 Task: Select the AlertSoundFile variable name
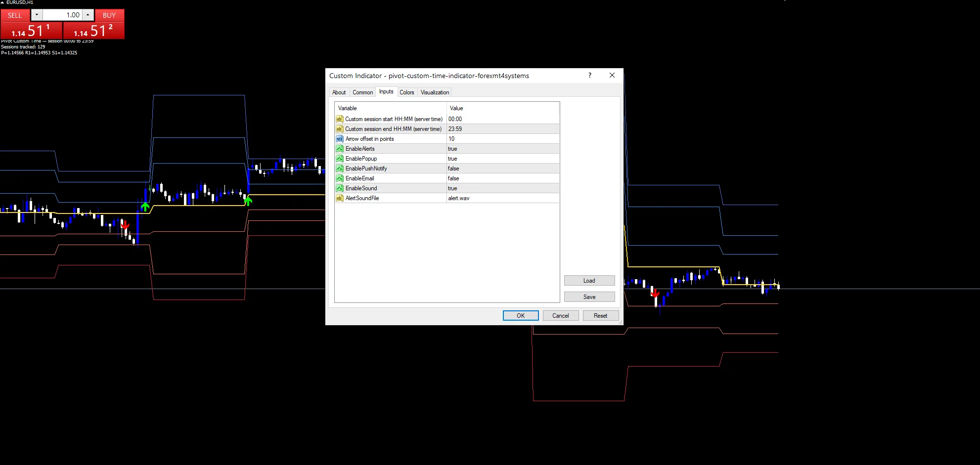click(362, 198)
